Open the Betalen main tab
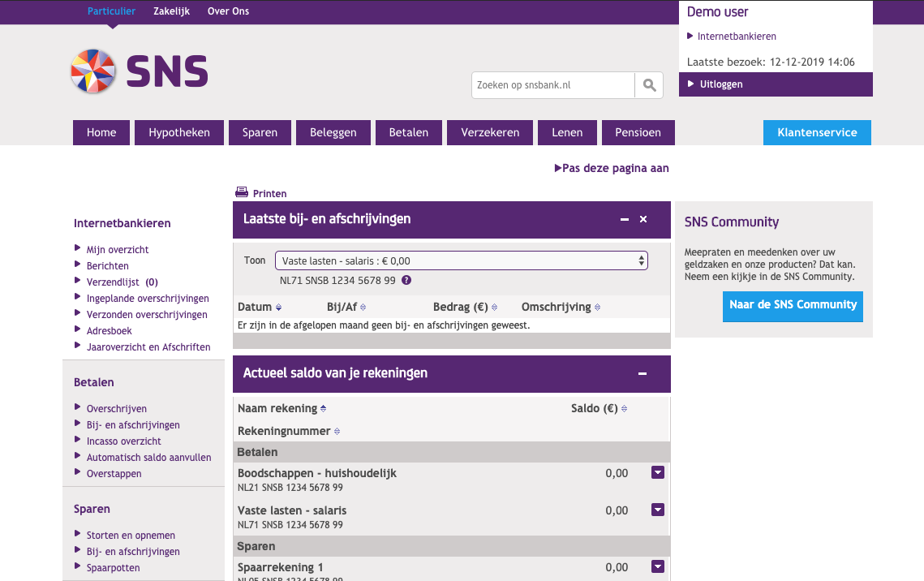This screenshot has height=581, width=924. tap(408, 132)
